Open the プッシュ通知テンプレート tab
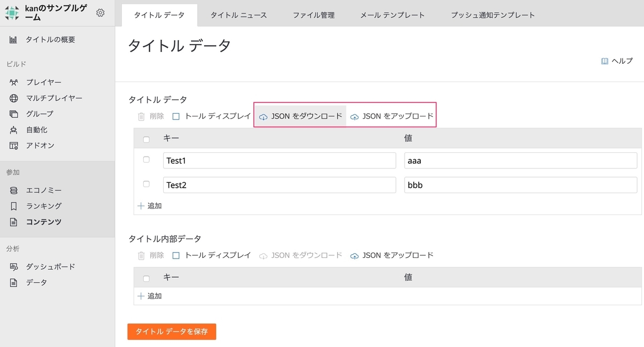Viewport: 644px width, 347px height. [493, 15]
